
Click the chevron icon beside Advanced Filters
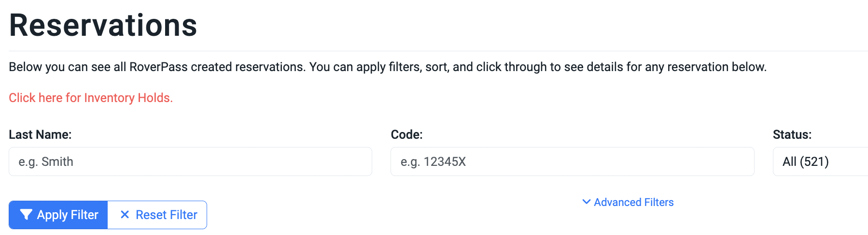(587, 202)
